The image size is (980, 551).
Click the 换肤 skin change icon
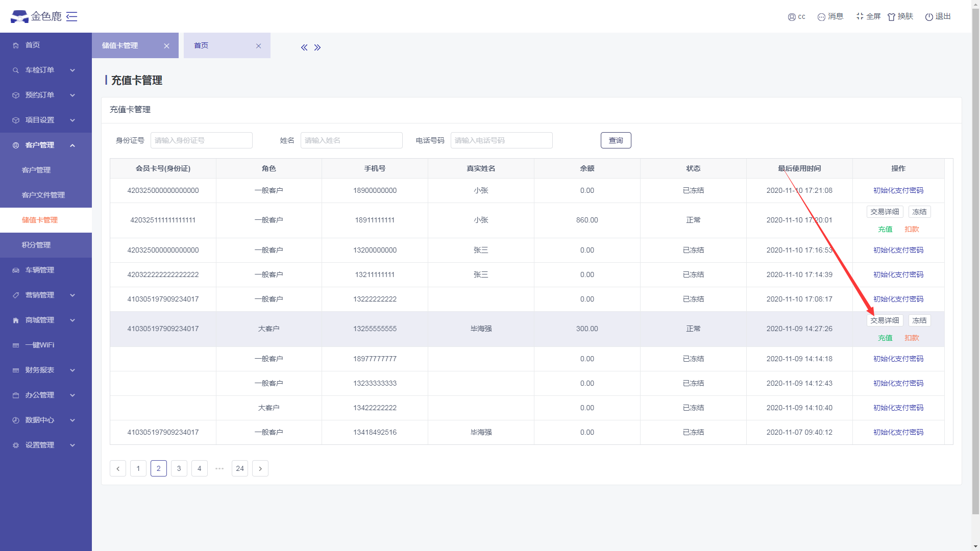point(891,17)
